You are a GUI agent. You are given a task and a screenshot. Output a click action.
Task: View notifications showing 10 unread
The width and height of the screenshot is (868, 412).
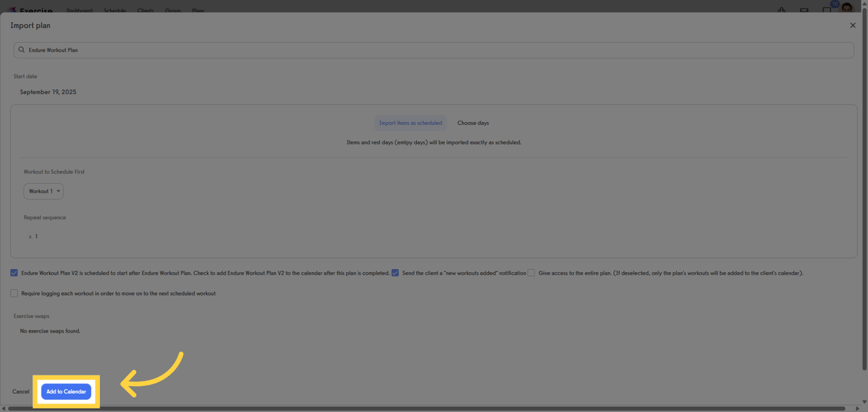826,10
